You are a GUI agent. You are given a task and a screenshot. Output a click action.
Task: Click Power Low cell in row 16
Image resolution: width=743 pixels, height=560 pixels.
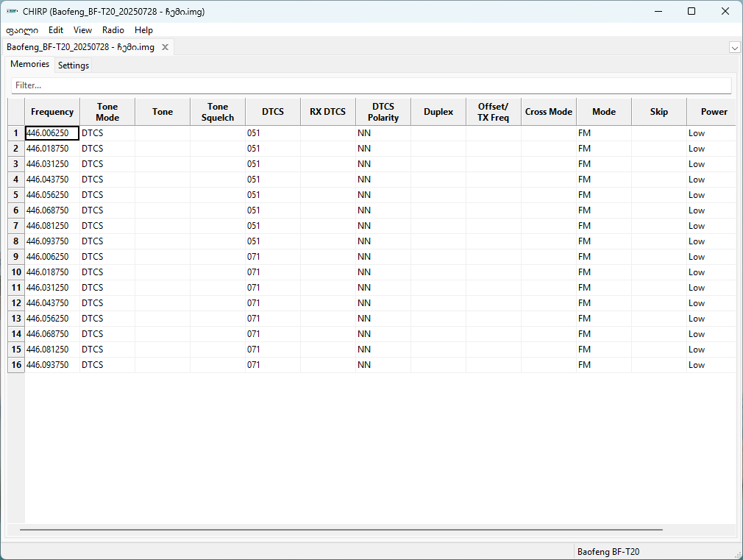[x=711, y=365]
